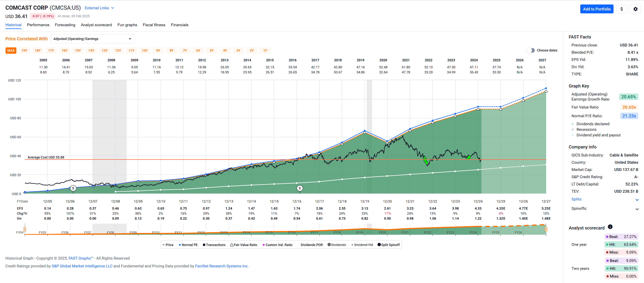
Task: Click the Blended P/E 8.41 x value
Action: point(632,53)
